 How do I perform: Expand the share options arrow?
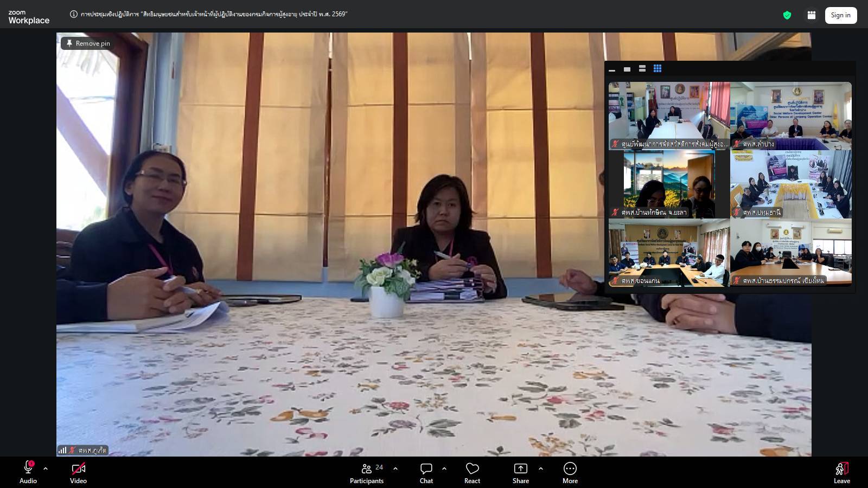click(x=541, y=468)
